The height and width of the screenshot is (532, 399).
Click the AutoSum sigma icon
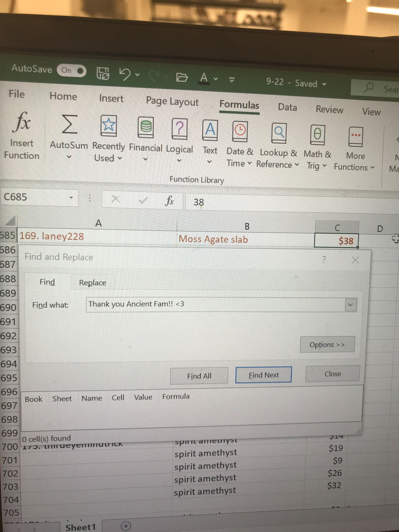[x=69, y=125]
